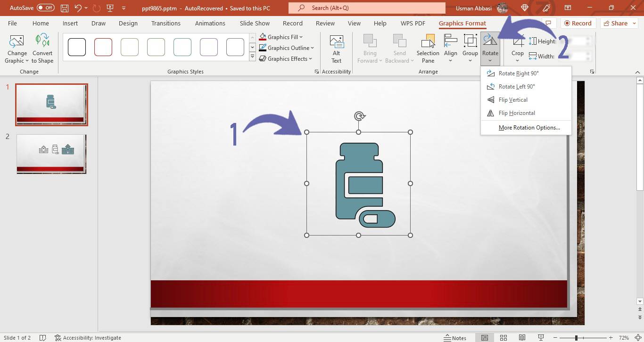
Task: Click the Search box
Action: pyautogui.click(x=367, y=8)
